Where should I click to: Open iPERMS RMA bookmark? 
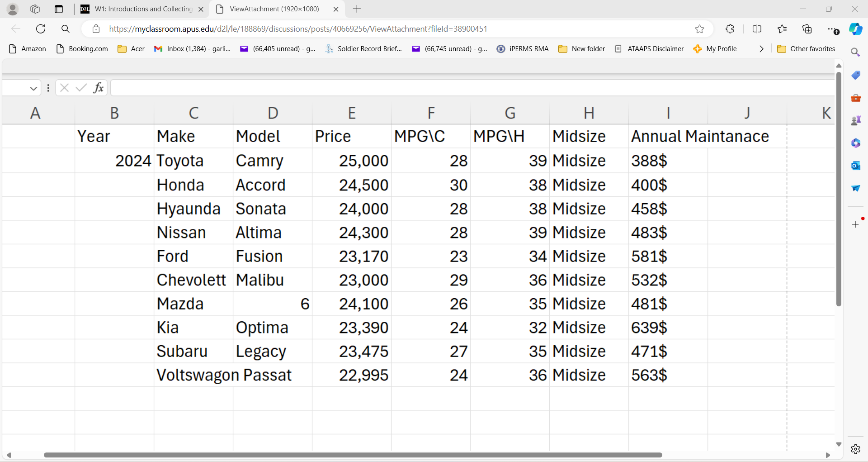point(523,49)
